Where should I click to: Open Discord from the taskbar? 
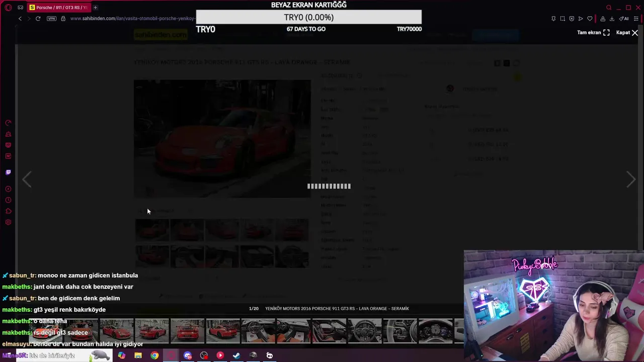click(x=188, y=355)
